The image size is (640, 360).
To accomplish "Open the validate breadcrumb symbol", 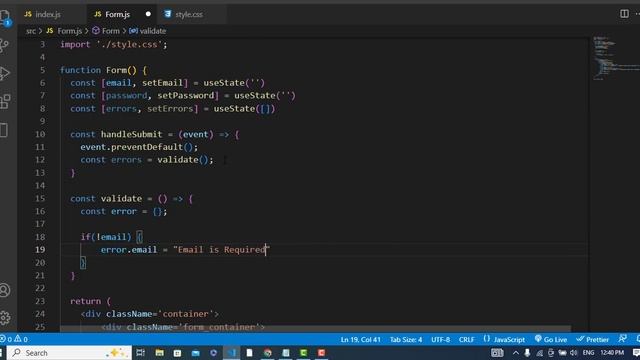I will click(x=148, y=31).
